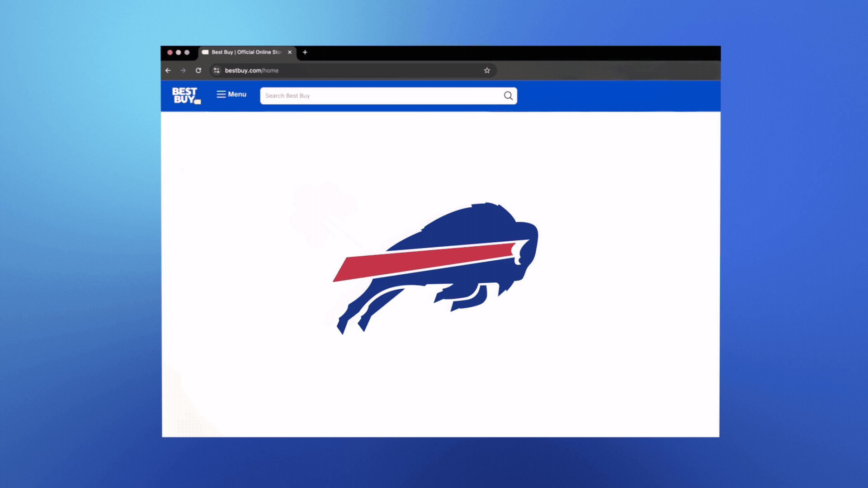
Task: Select the Best Buy Official Online Store tab
Action: (x=246, y=52)
